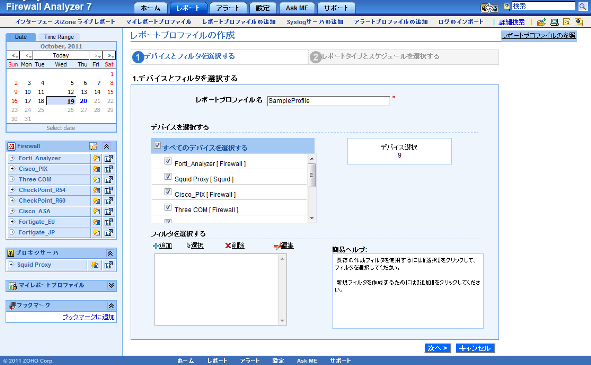This screenshot has height=365, width=591.
Task: Switch to the Time Range tab
Action: [58, 37]
